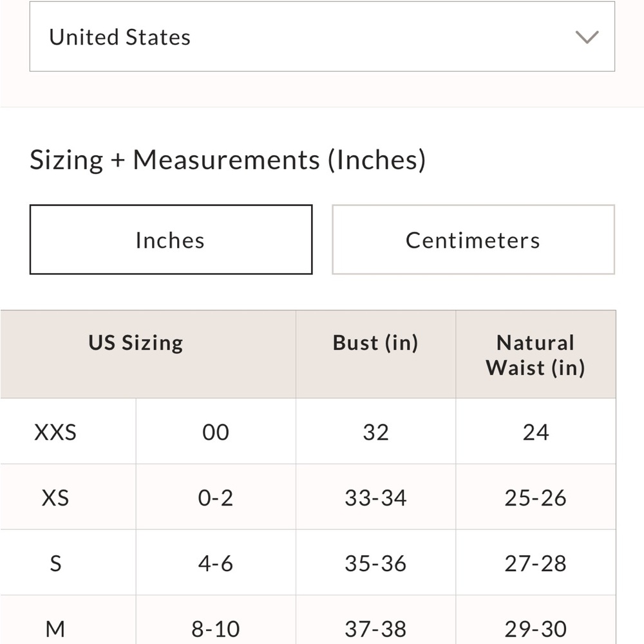The height and width of the screenshot is (644, 644).
Task: Click the 25-26 waist measurement cell
Action: (x=536, y=497)
